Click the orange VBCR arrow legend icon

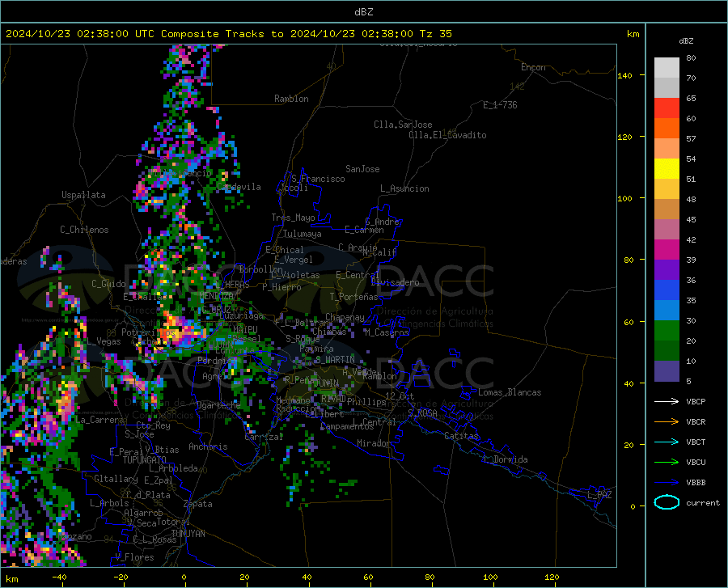click(667, 422)
